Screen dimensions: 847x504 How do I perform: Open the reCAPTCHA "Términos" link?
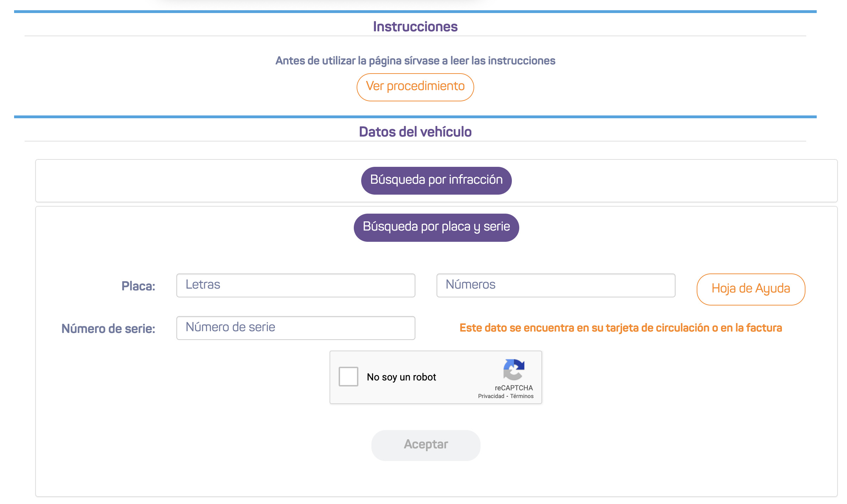click(x=522, y=396)
